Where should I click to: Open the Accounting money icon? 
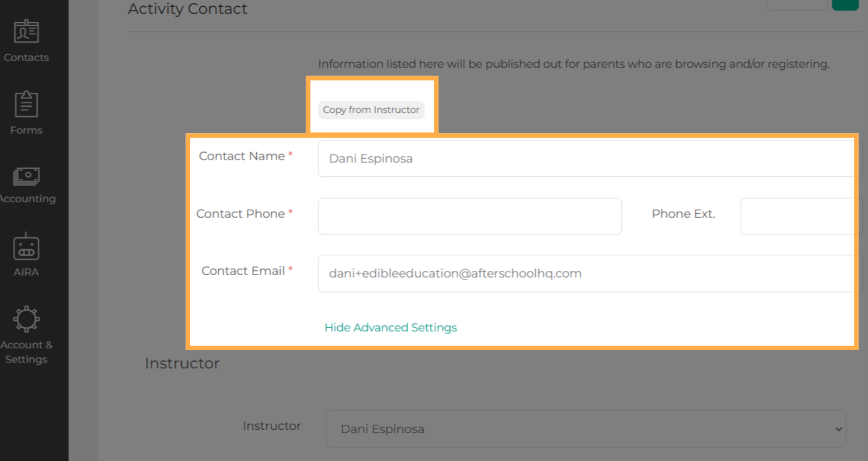click(26, 176)
